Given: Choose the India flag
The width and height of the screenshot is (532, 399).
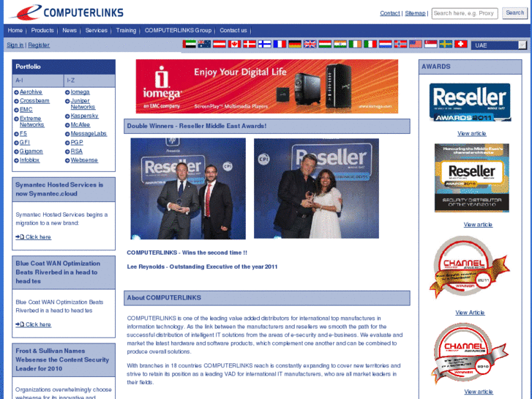Looking at the screenshot, I should coord(340,44).
